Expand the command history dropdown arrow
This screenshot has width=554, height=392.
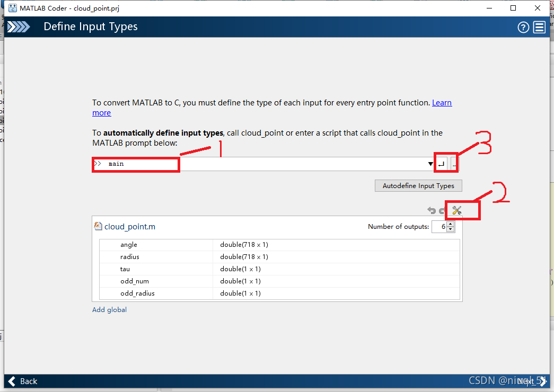430,164
